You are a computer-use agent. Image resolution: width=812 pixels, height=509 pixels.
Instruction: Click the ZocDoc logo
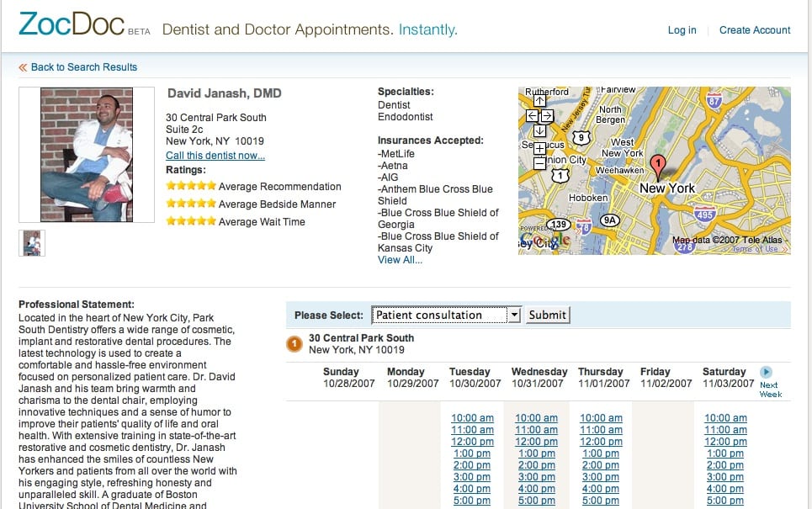click(x=72, y=24)
